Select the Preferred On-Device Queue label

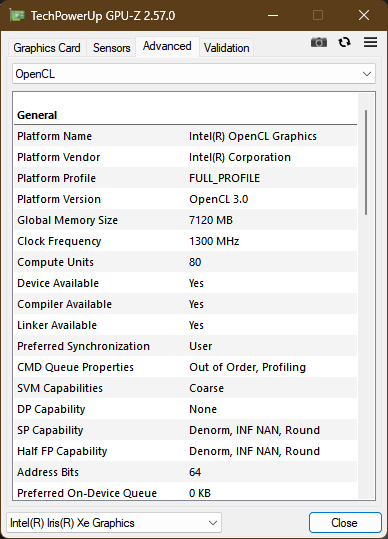[x=87, y=493]
